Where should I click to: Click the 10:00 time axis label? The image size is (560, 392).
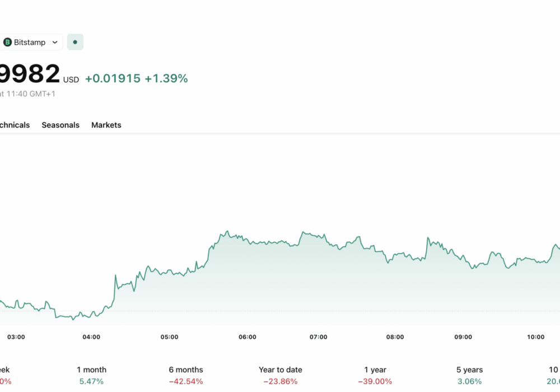(536, 337)
